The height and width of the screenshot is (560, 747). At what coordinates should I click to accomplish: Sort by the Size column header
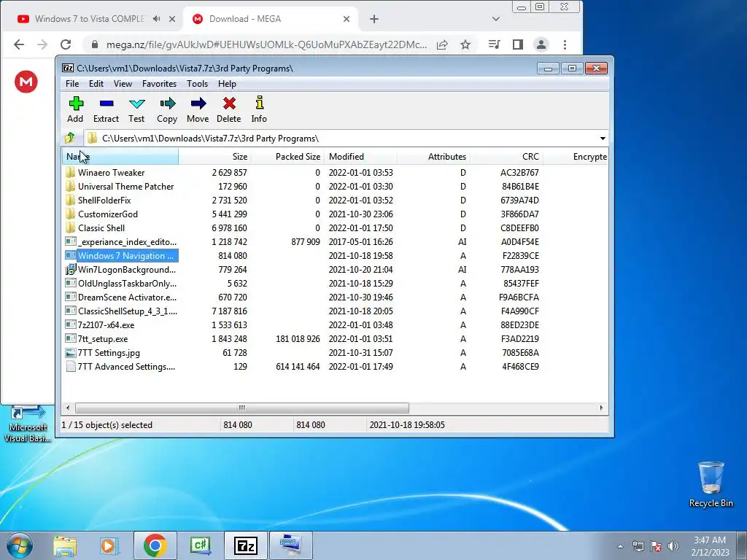[215, 157]
